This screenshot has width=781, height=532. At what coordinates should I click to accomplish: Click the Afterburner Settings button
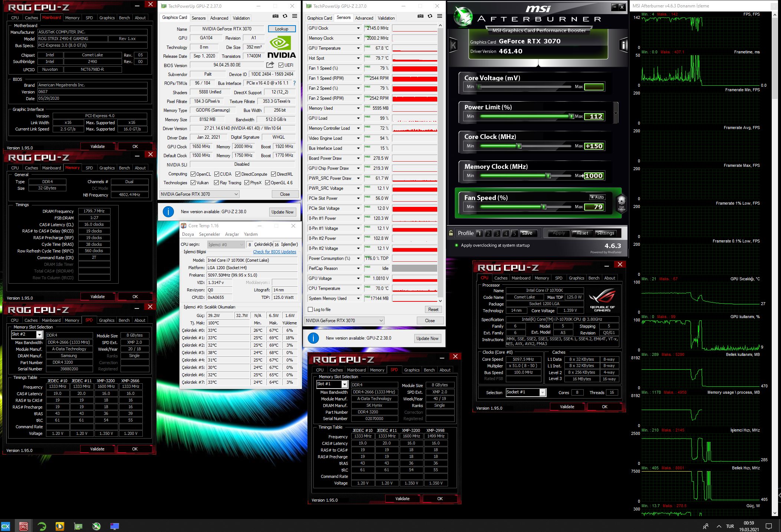(605, 233)
